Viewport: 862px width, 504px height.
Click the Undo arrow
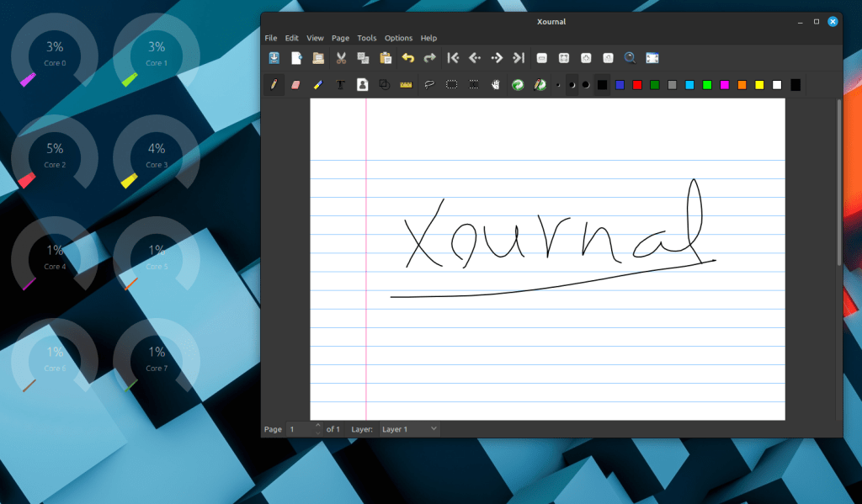(x=408, y=58)
